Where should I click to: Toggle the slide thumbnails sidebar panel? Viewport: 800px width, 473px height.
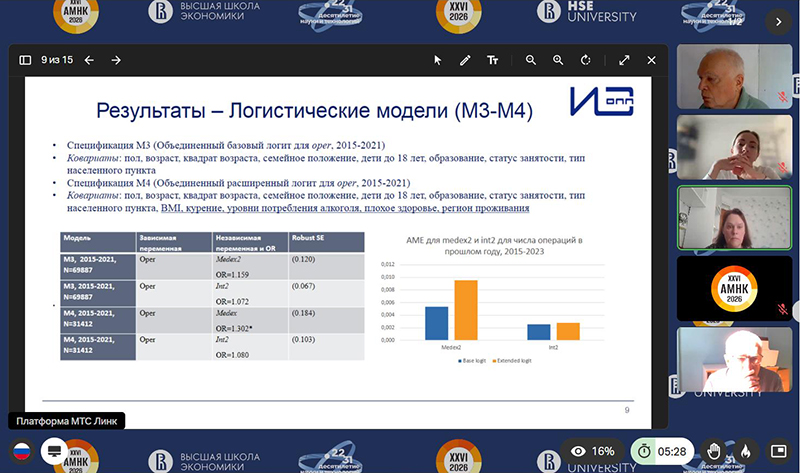coord(26,60)
